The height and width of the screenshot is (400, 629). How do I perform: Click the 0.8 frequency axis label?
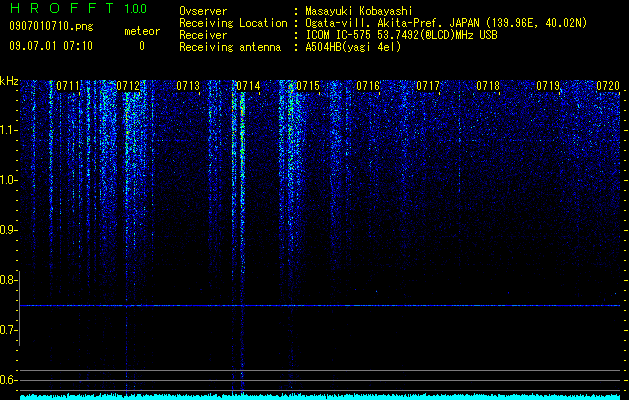coord(8,280)
